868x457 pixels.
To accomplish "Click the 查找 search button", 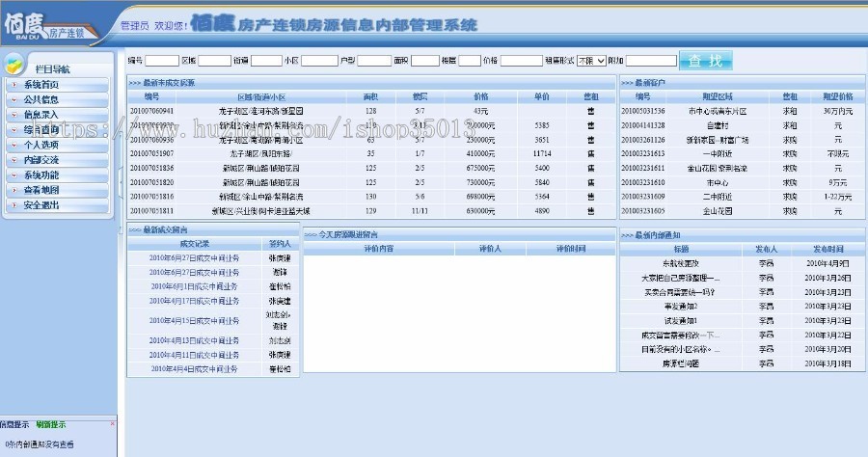I will (705, 61).
